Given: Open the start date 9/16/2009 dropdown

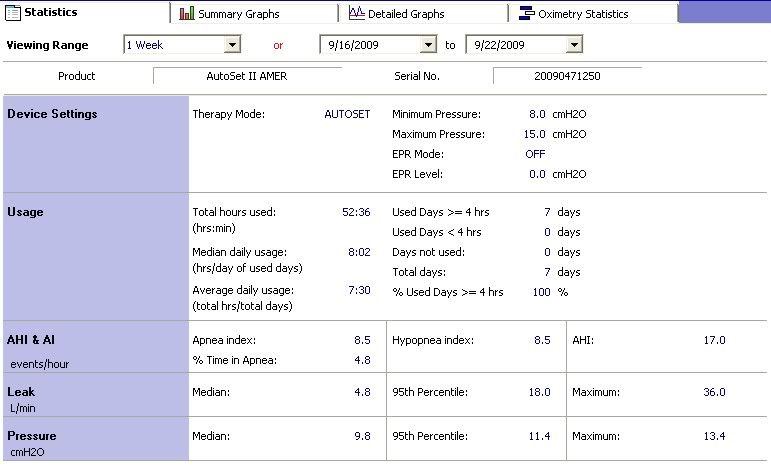Looking at the screenshot, I should [x=429, y=45].
